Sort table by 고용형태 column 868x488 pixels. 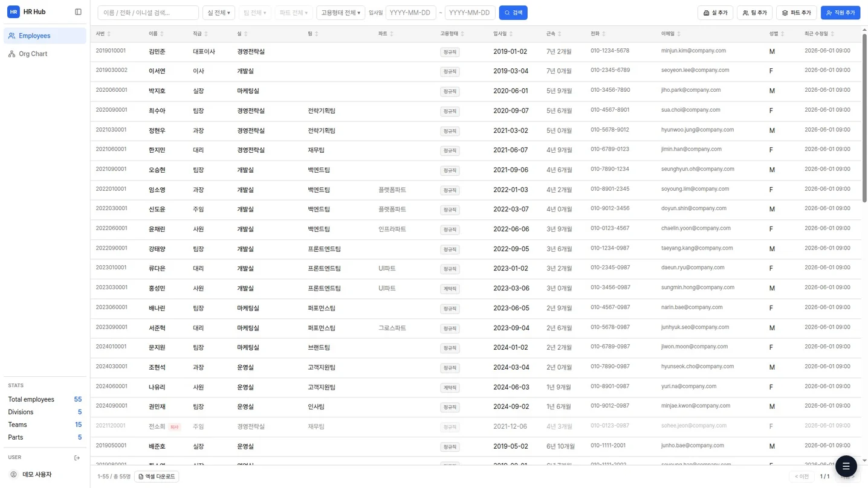click(452, 34)
